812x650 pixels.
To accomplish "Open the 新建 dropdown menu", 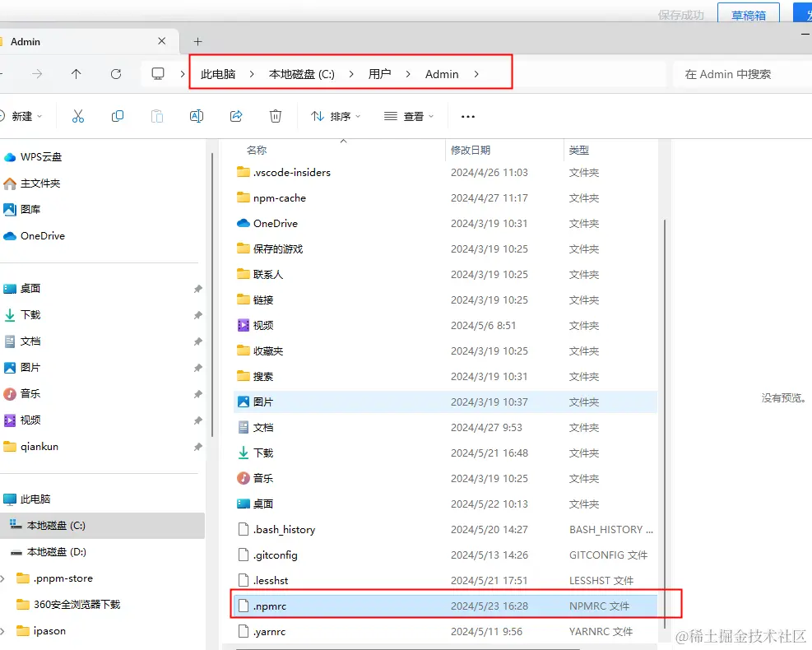I will click(21, 116).
